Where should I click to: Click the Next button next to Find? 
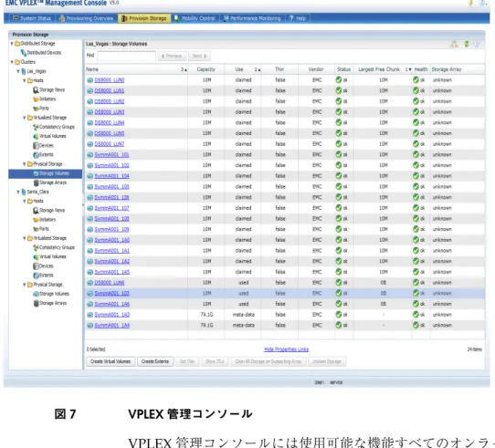click(199, 56)
